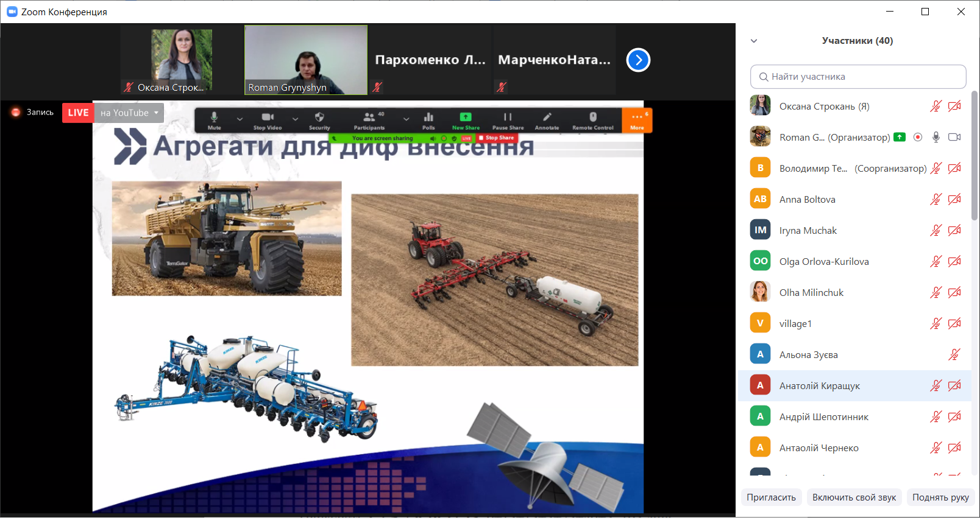
Task: Click Roman G...'s camera icon
Action: (x=954, y=137)
